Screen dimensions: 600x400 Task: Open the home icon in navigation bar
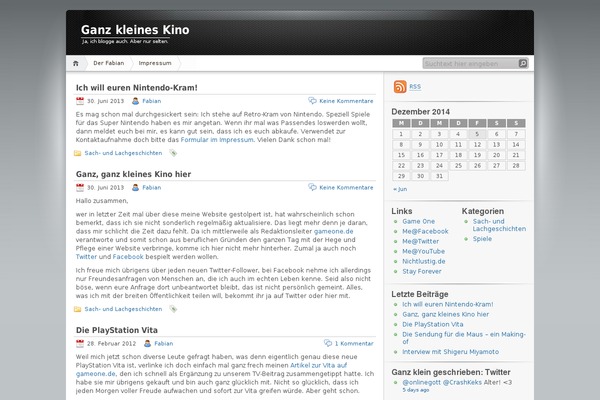(x=76, y=64)
